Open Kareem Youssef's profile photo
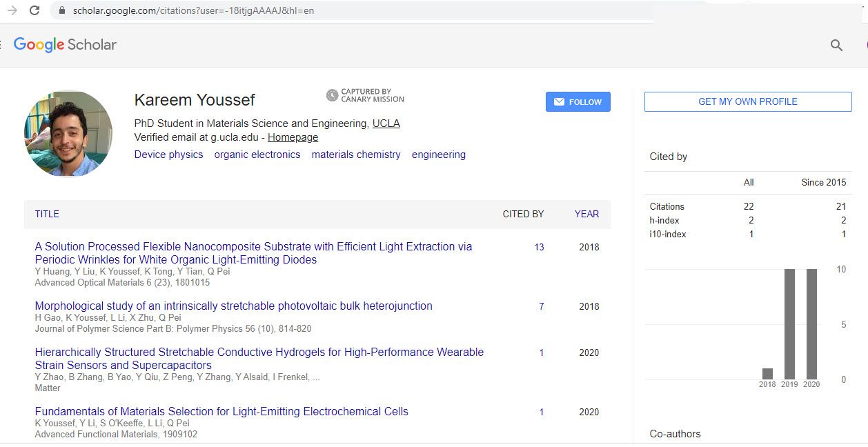 click(68, 134)
